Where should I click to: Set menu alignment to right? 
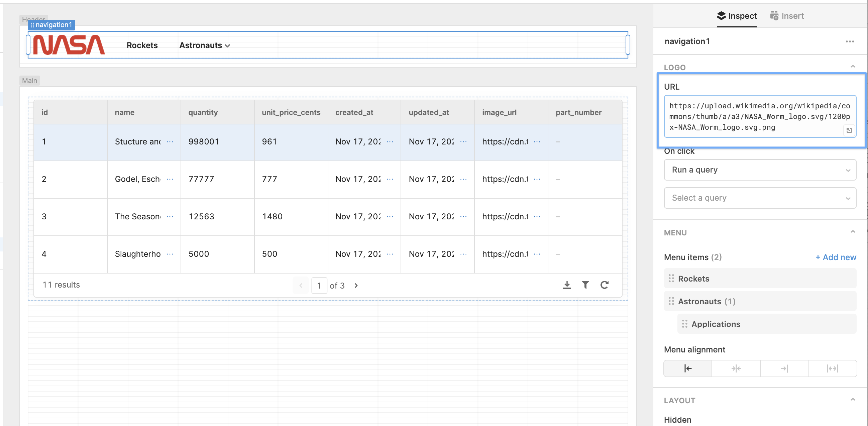point(784,368)
